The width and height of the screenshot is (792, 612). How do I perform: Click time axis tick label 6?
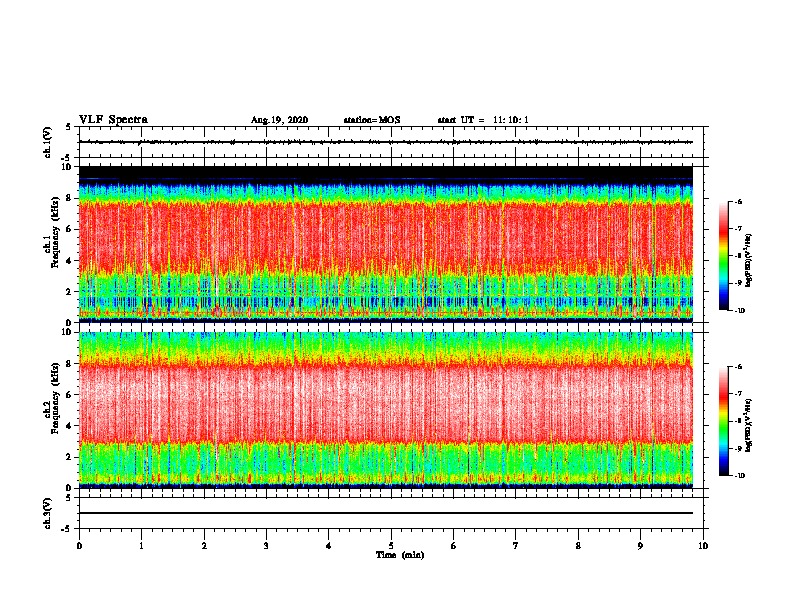[x=454, y=546]
